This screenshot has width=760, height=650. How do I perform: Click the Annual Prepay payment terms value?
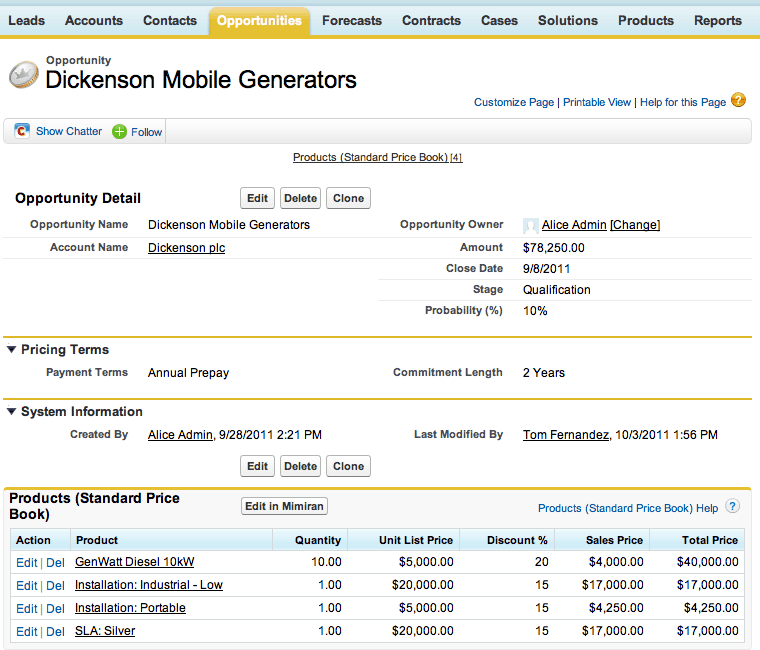pyautogui.click(x=189, y=373)
